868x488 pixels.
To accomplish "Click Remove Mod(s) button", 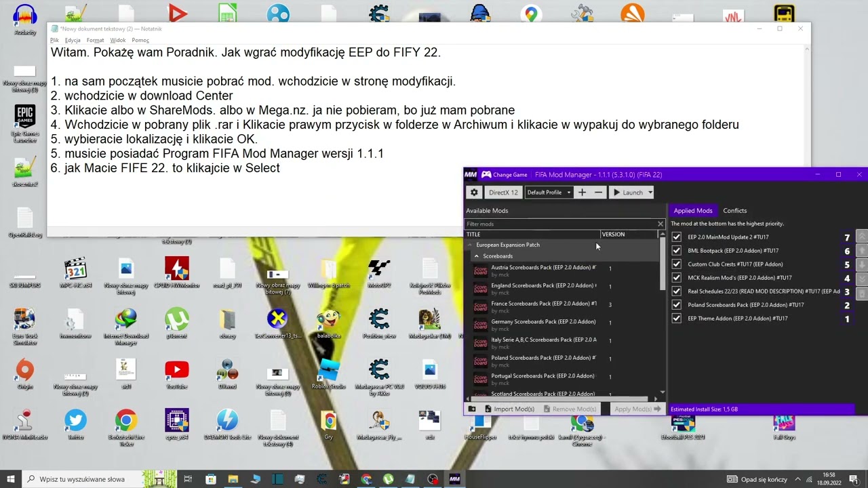I will coord(569,409).
